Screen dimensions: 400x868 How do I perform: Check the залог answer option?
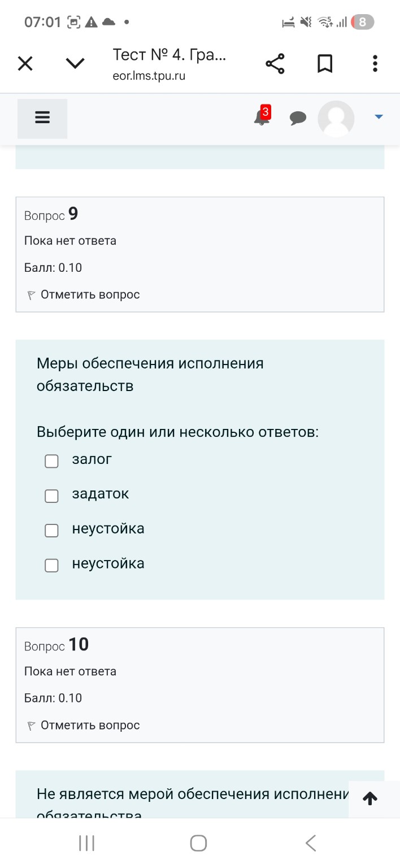[x=51, y=461]
